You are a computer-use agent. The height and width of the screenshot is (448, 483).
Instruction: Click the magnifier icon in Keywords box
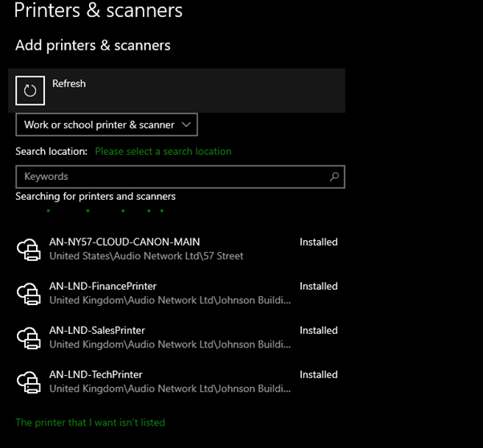pos(335,177)
